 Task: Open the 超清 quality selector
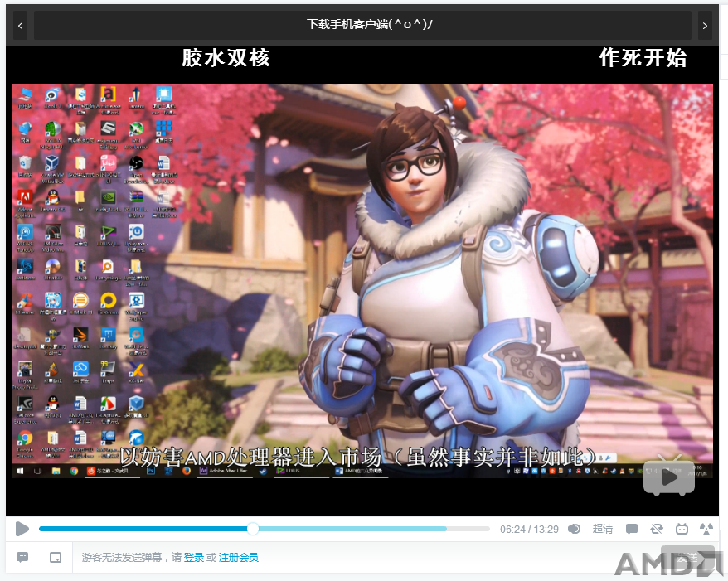(x=603, y=529)
